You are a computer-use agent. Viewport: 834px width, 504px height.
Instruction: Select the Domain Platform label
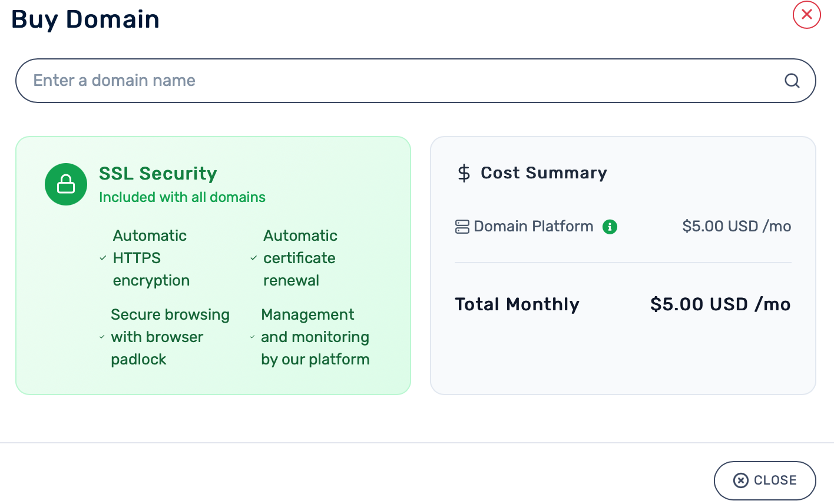[x=533, y=227]
